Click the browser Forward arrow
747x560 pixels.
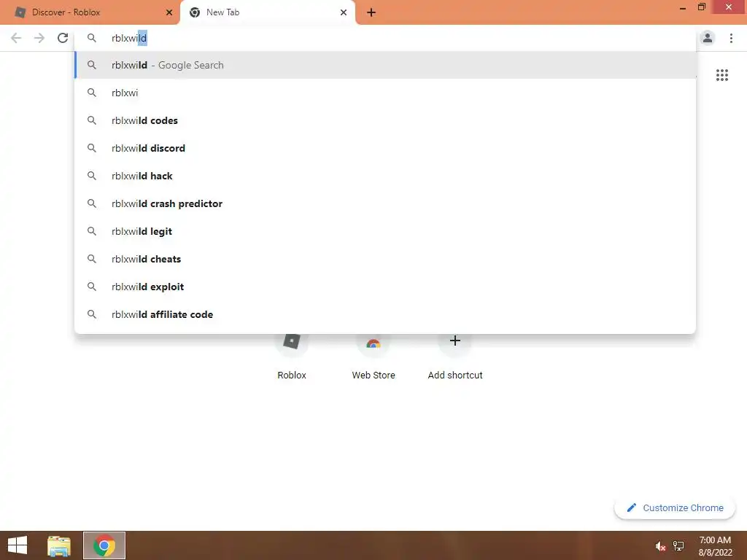tap(39, 38)
